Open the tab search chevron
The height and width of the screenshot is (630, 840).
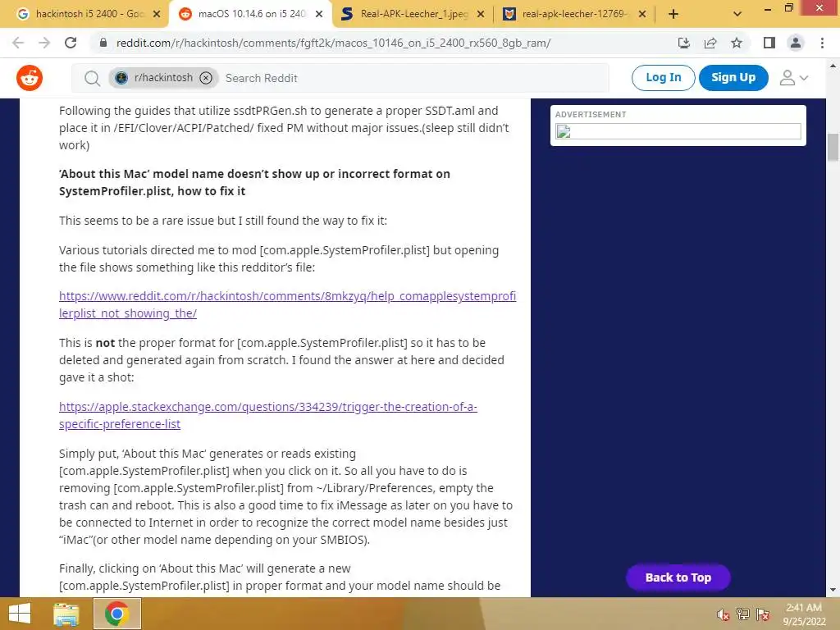[737, 14]
